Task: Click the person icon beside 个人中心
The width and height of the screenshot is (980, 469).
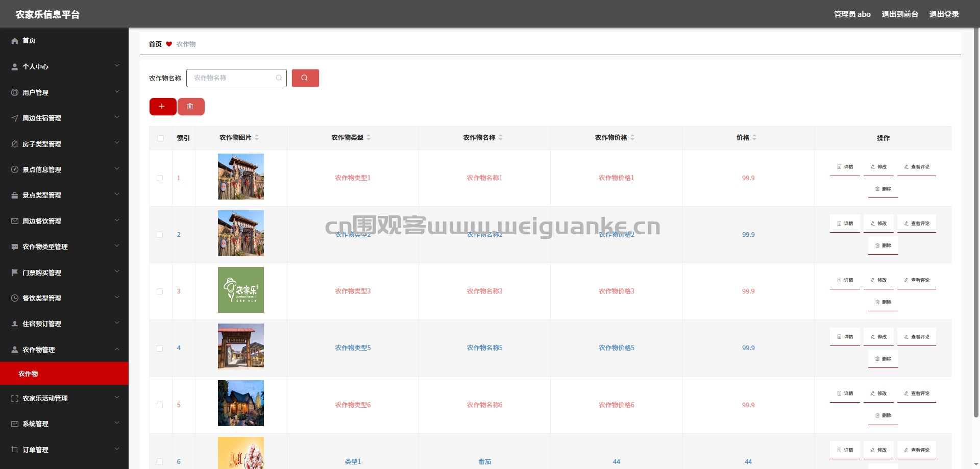Action: click(15, 67)
